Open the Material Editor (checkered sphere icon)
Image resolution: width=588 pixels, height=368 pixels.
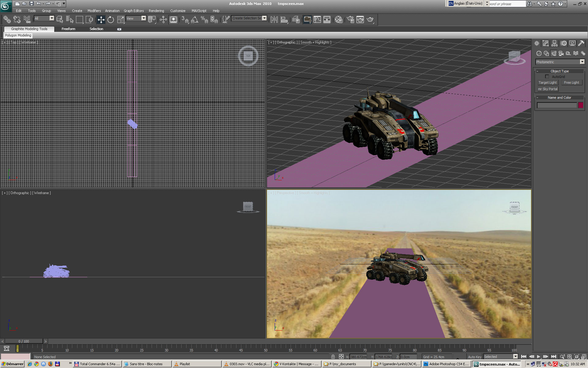click(x=338, y=20)
